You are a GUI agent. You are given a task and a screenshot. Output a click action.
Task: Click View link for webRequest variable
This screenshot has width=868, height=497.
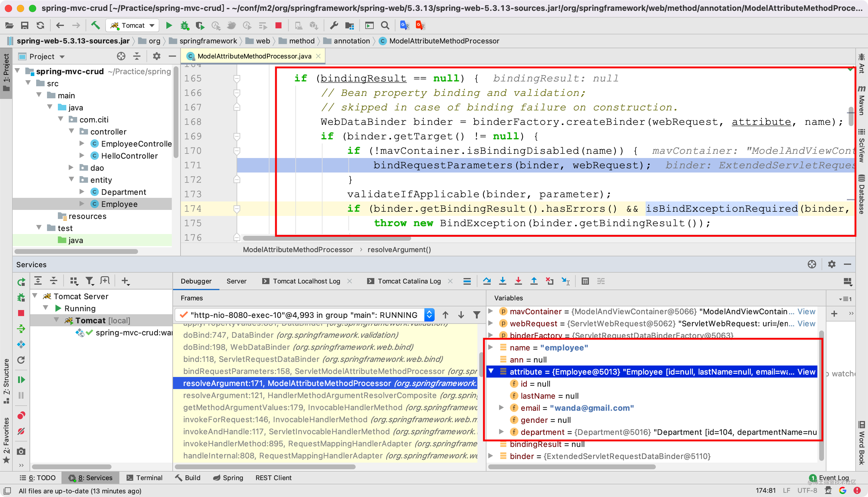point(807,323)
